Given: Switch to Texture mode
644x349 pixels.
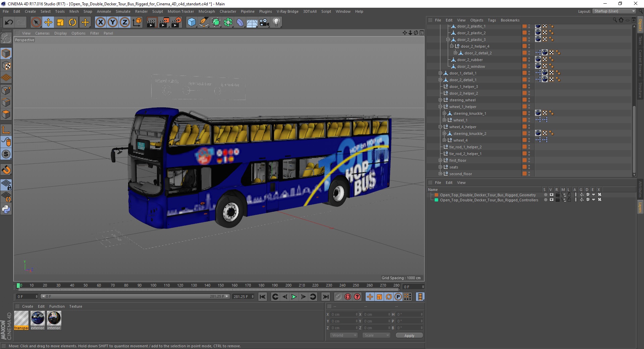Looking at the screenshot, I should tap(6, 66).
